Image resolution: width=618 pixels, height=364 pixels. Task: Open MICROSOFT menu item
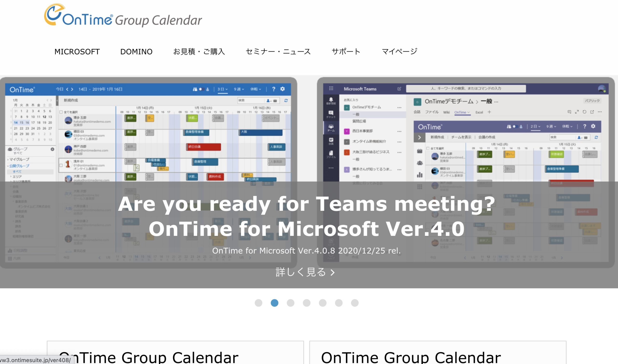tap(78, 51)
